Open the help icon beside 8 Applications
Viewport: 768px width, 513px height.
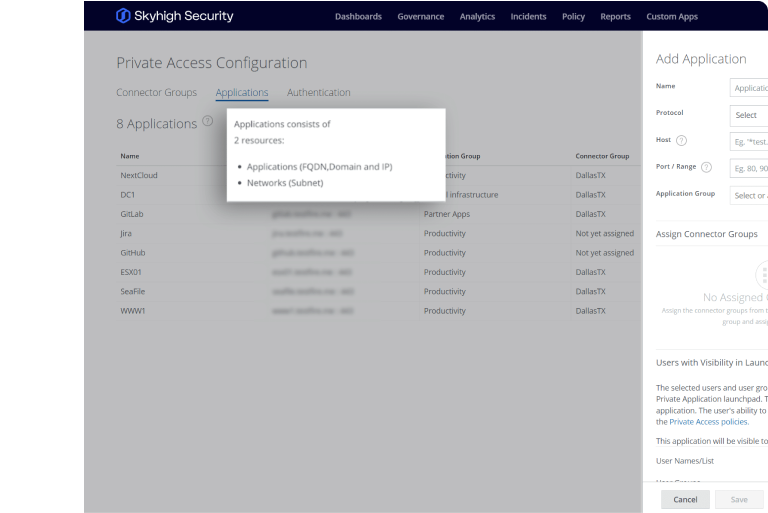tap(208, 121)
